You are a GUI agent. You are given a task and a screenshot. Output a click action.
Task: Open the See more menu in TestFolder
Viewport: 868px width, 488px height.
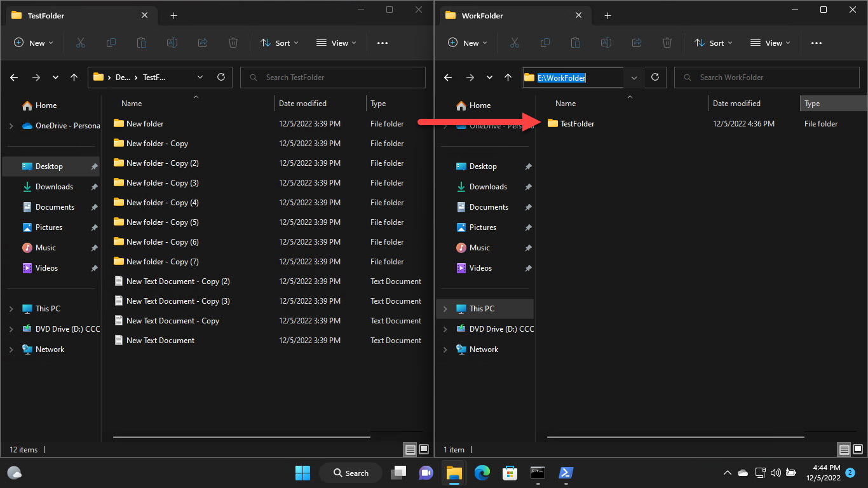[x=382, y=43]
